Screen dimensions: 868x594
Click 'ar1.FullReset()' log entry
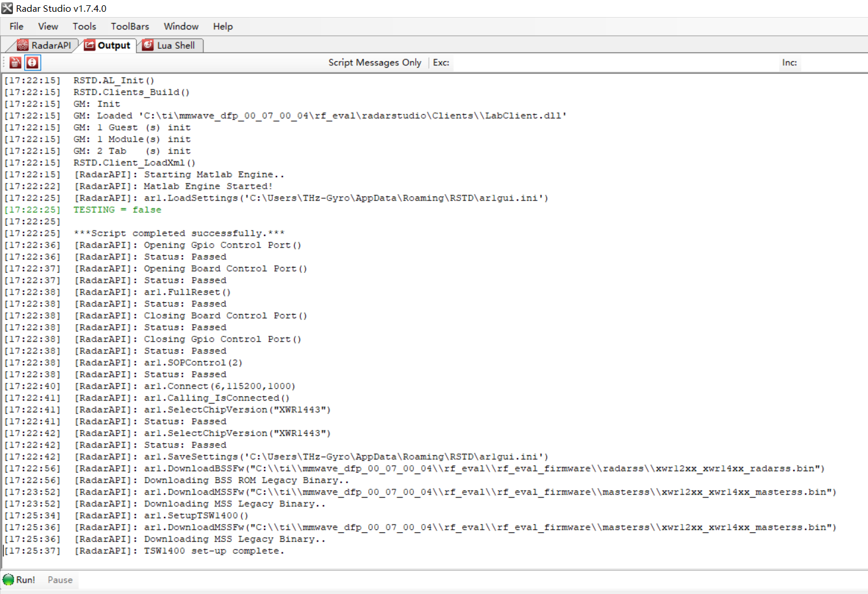pyautogui.click(x=187, y=292)
